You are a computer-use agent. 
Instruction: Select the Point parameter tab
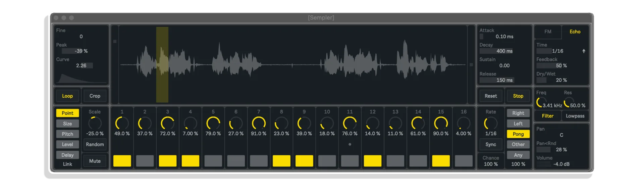67,113
